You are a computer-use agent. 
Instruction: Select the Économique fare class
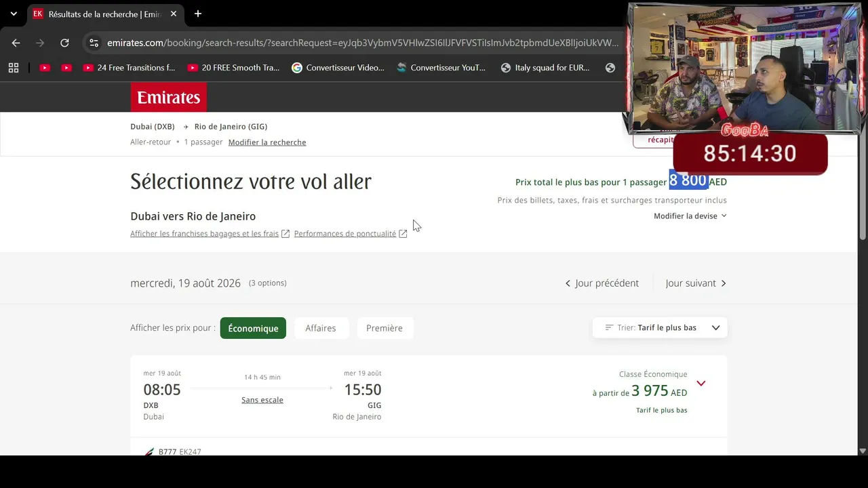click(253, 328)
